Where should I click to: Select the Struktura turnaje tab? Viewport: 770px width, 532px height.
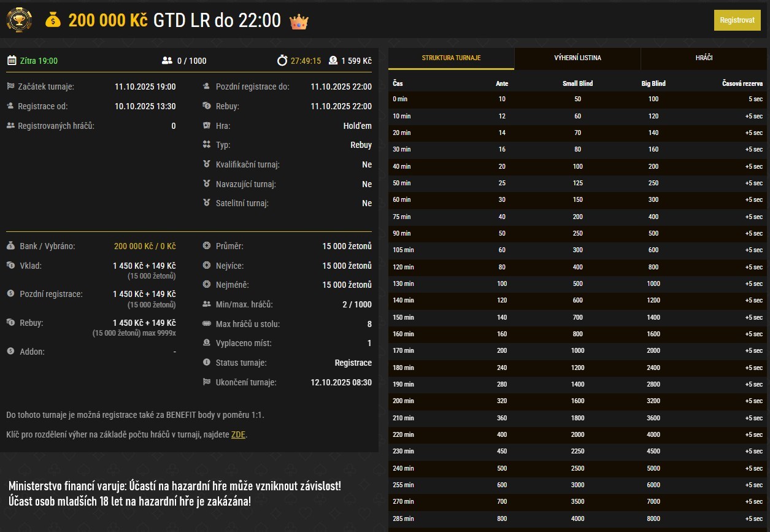tap(451, 58)
